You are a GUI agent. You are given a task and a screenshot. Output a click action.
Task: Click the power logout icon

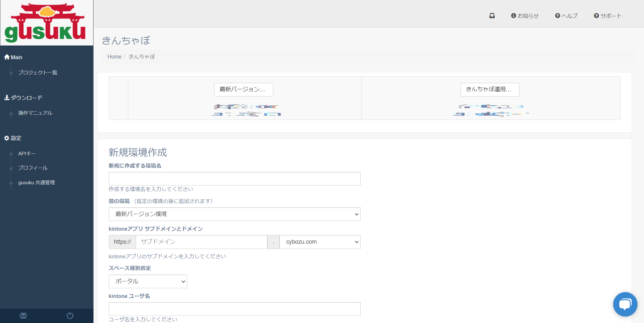tap(70, 316)
